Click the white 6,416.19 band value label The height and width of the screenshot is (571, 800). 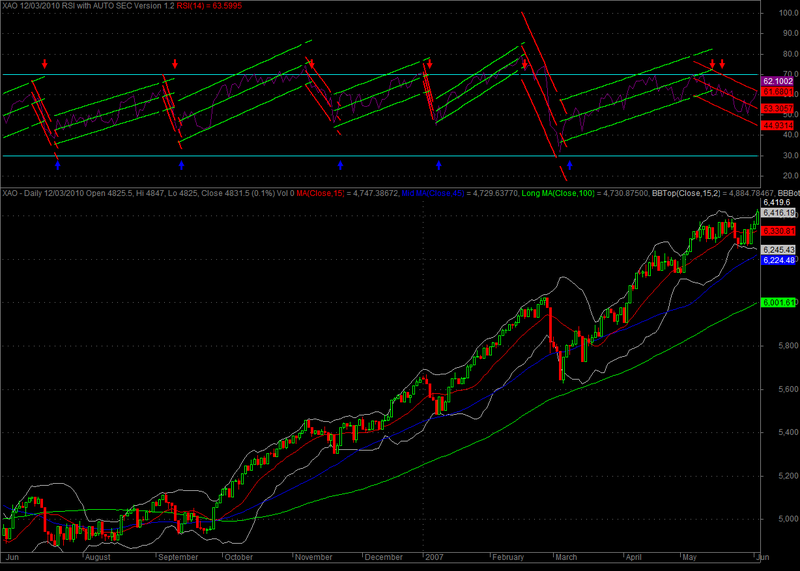[778, 213]
